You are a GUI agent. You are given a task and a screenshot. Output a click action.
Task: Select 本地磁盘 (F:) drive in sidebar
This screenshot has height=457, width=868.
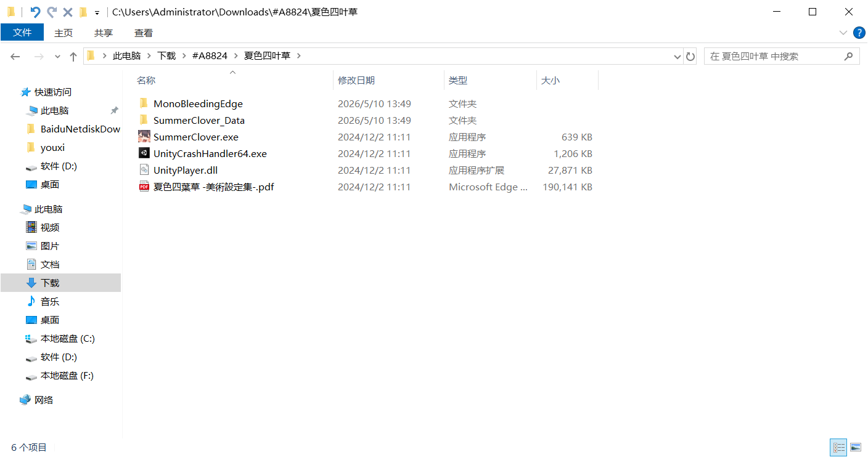pos(67,376)
